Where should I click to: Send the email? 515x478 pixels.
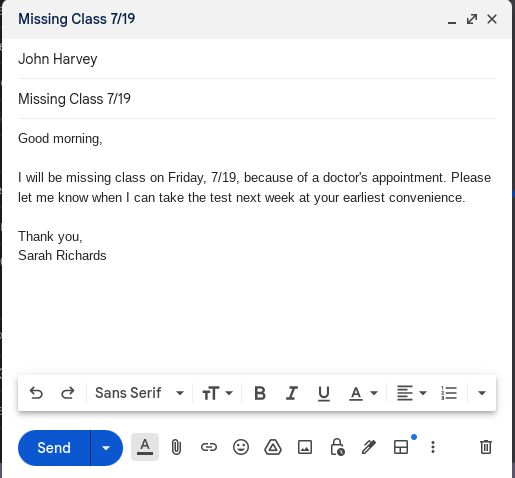[x=54, y=448]
